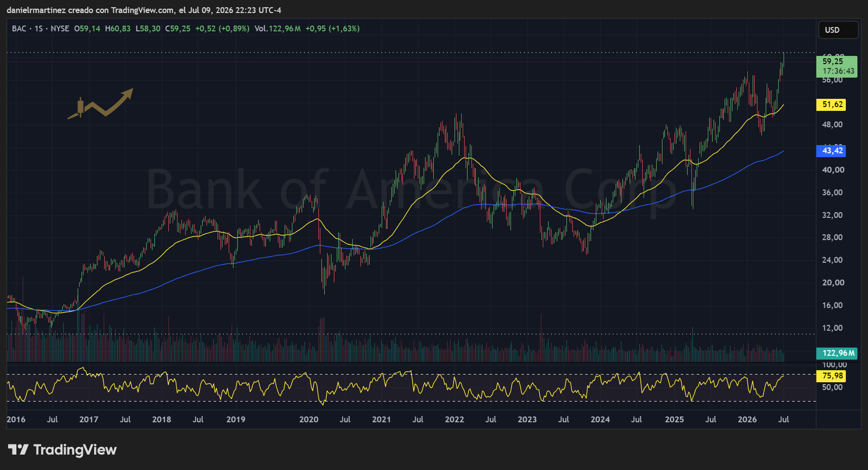The image size is (868, 470).
Task: Click the BAC ticker symbol in the legend
Action: click(19, 28)
